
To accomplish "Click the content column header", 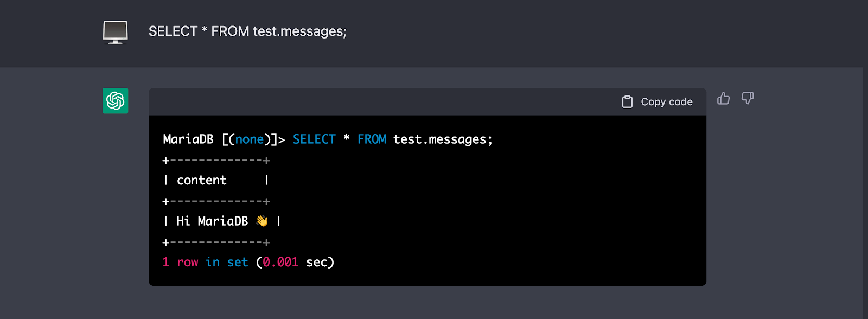I will coord(201,180).
